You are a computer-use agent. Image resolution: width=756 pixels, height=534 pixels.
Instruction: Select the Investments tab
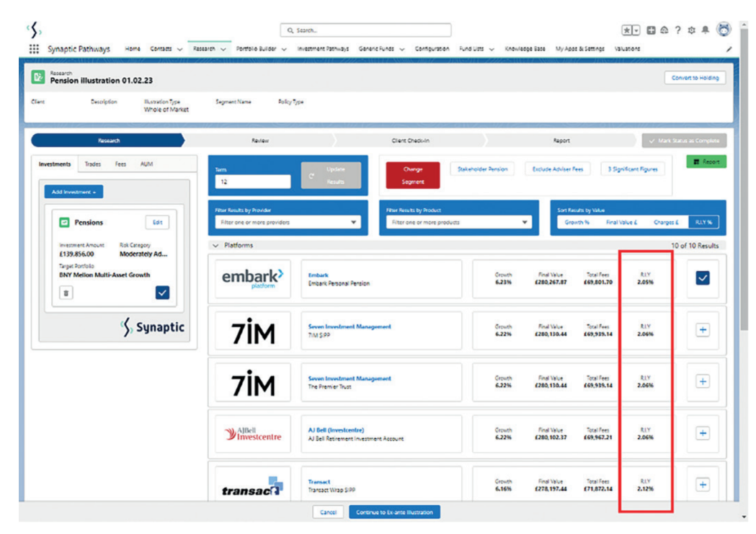coord(55,164)
